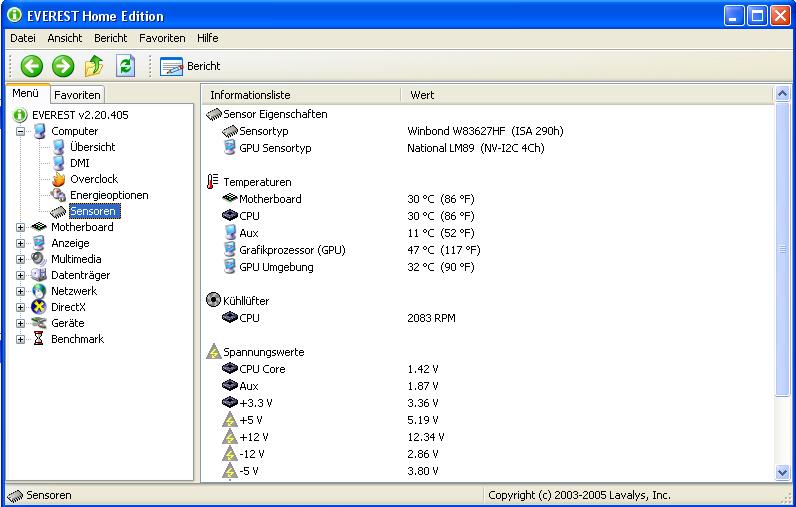Expand the Benchmark tree node
Image resolution: width=796 pixels, height=507 pixels.
click(20, 339)
